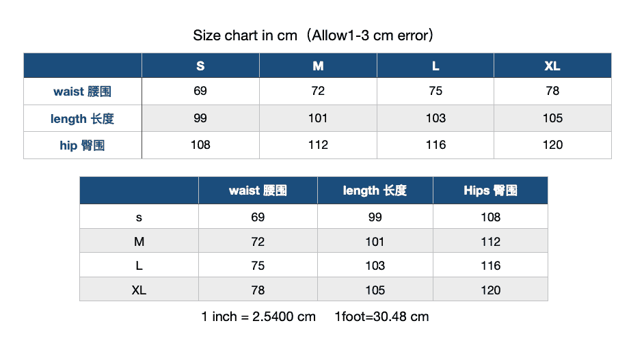Click the 'Hips 臀围' column header in bottom table
The width and height of the screenshot is (644, 347).
pos(490,191)
